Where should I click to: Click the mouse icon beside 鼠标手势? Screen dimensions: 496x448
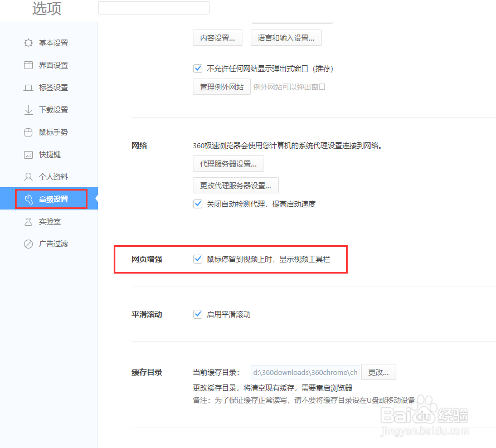tap(28, 132)
